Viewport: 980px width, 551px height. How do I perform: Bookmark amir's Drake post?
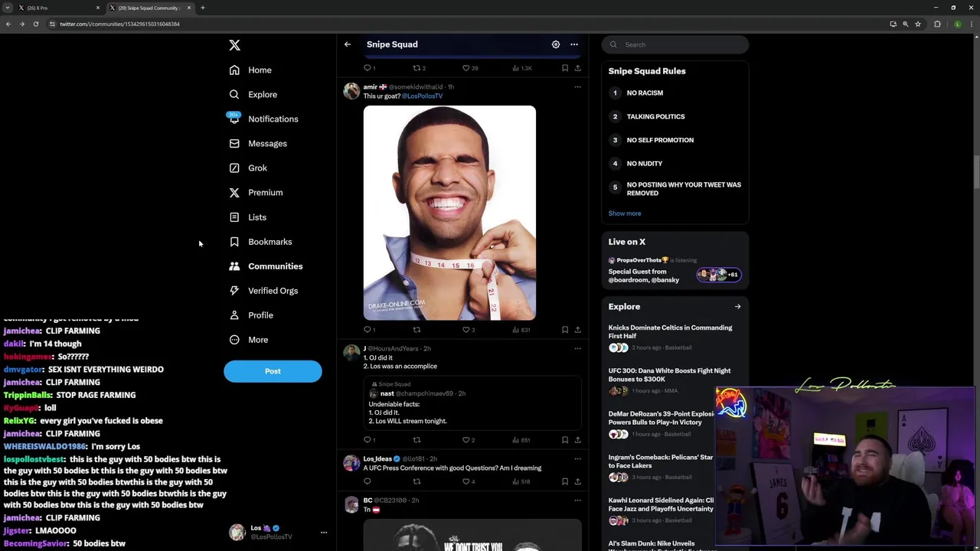click(565, 330)
